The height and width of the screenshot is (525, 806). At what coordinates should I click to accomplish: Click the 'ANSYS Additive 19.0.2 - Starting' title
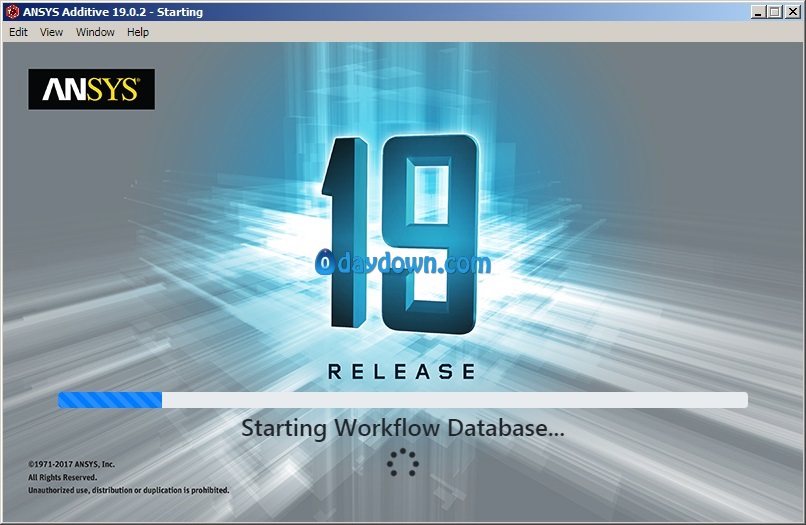pyautogui.click(x=113, y=12)
